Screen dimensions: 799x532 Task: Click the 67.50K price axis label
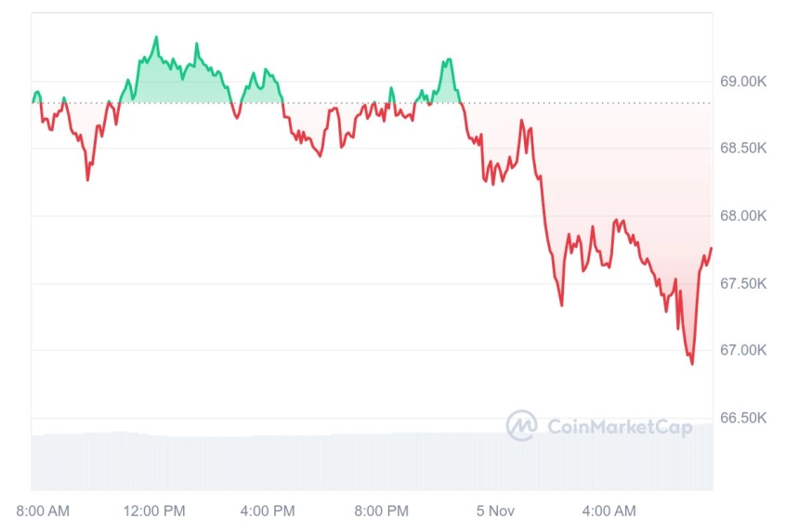click(x=743, y=283)
